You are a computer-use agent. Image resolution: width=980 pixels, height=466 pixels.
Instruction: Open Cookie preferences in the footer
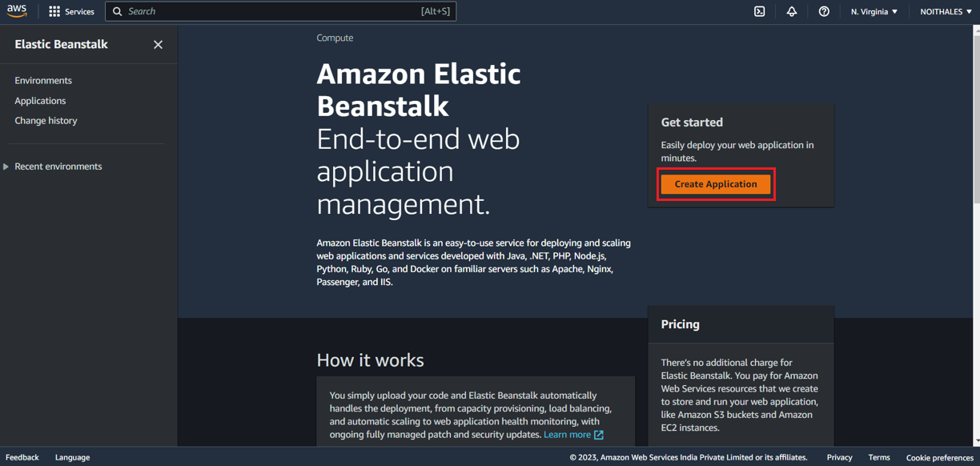940,457
